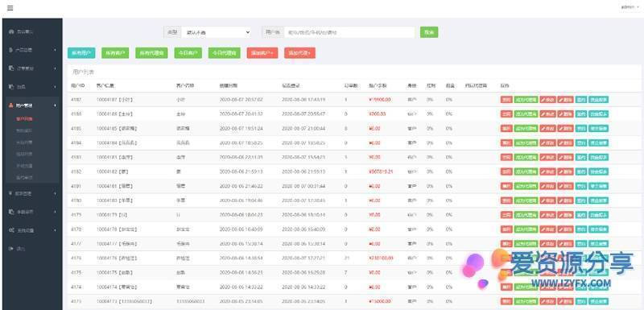Click the small teal button in row 4183
Screen dimensions: 644x310
(x=580, y=157)
